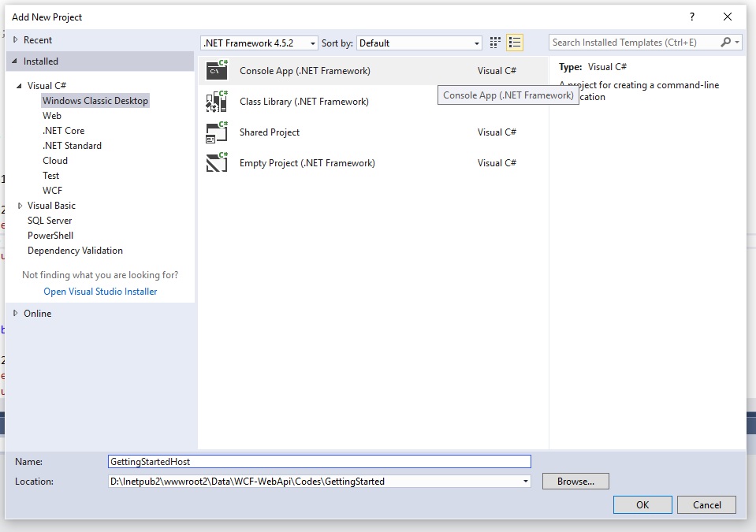Viewport: 756px width, 532px height.
Task: Open the .NET Framework 4.5.2 version dropdown
Action: [x=310, y=43]
